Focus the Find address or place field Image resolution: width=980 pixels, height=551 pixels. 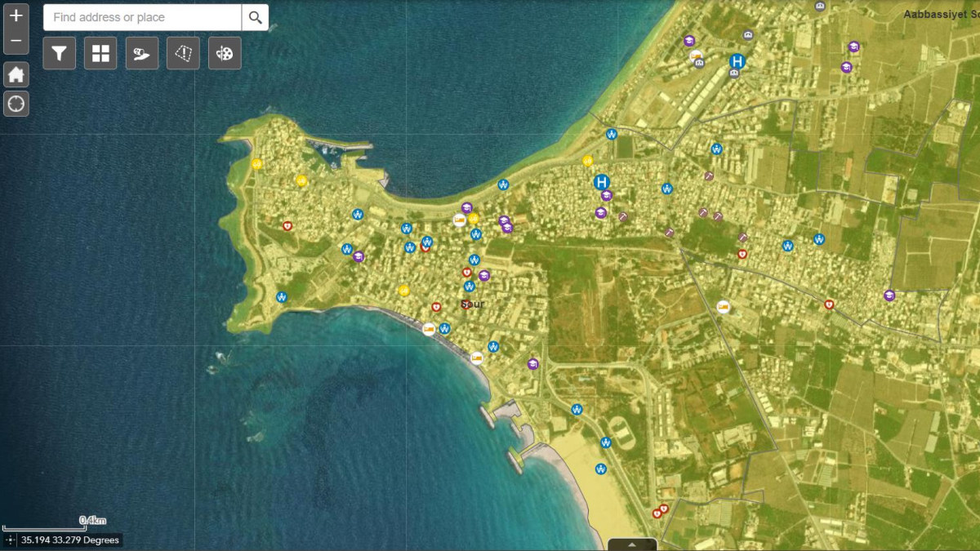(142, 17)
